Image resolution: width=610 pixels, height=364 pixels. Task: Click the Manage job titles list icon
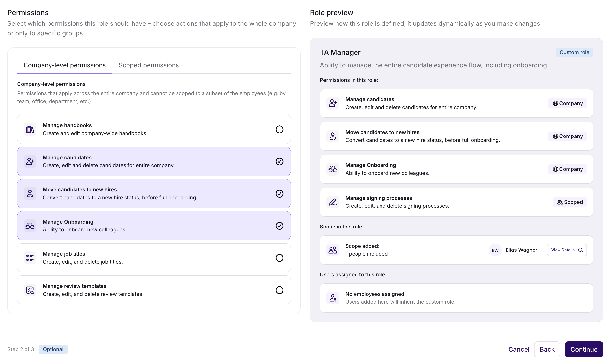pyautogui.click(x=30, y=258)
